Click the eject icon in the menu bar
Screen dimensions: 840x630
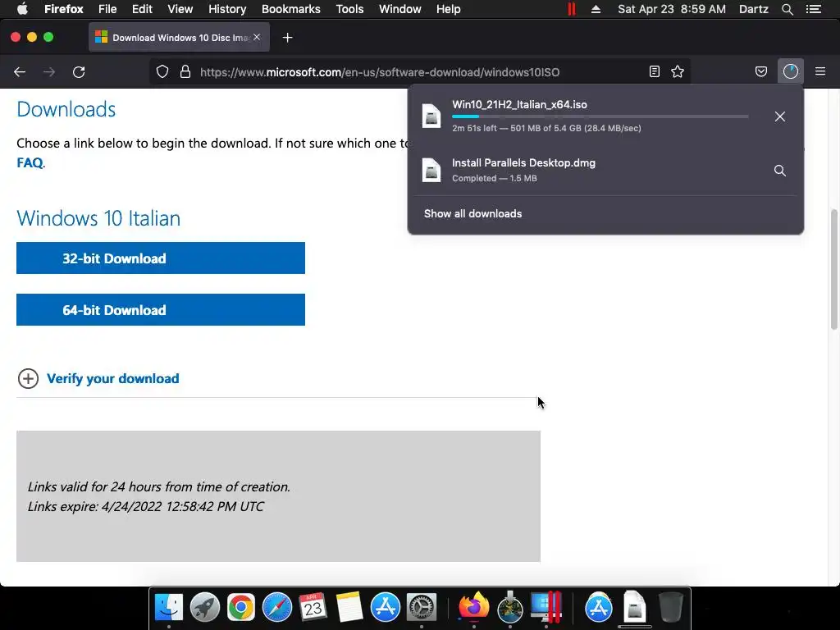[x=596, y=9]
